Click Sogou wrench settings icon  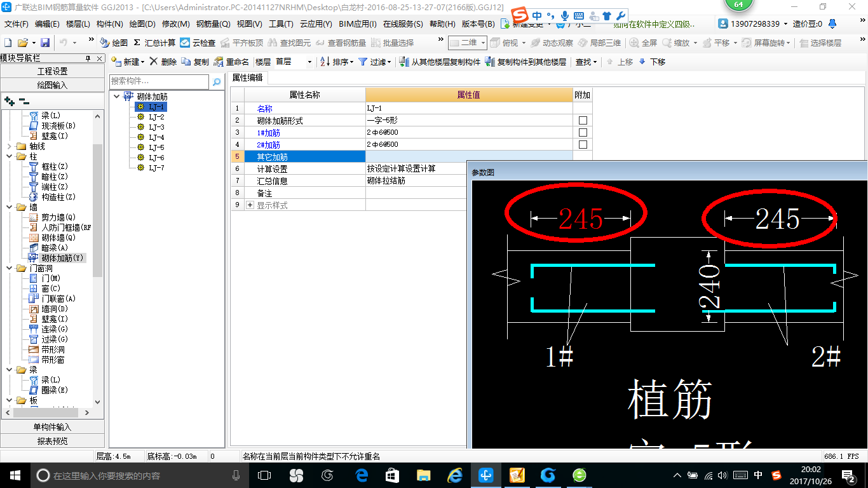[621, 16]
